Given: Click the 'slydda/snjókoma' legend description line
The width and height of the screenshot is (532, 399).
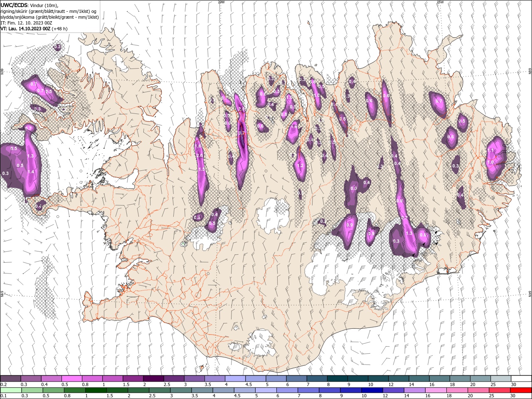Looking at the screenshot, I should click(49, 17).
